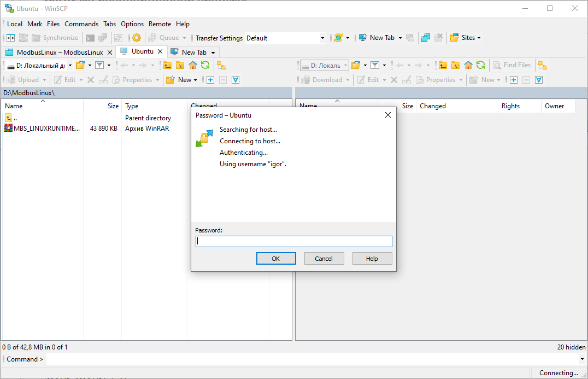Open the left panel directory tree icon
This screenshot has width=588, height=379.
(221, 65)
